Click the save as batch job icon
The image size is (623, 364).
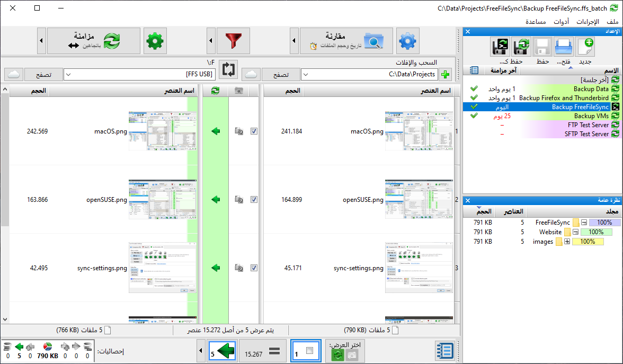pyautogui.click(x=501, y=47)
